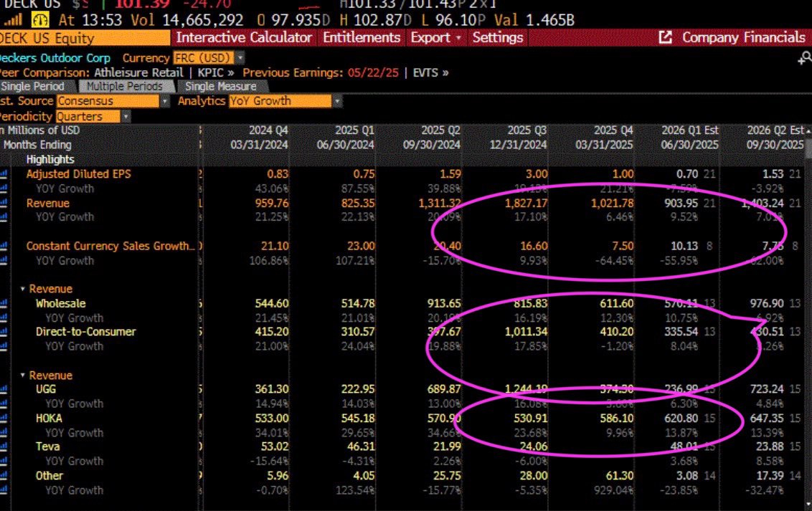
Task: Click the Direct-to-Consumer value 1,011.34
Action: [526, 332]
